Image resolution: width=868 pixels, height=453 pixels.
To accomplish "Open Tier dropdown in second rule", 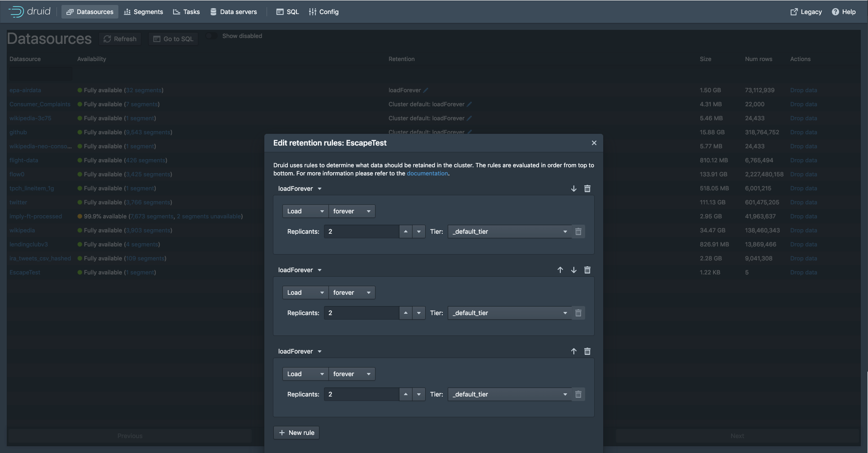I will click(x=510, y=313).
